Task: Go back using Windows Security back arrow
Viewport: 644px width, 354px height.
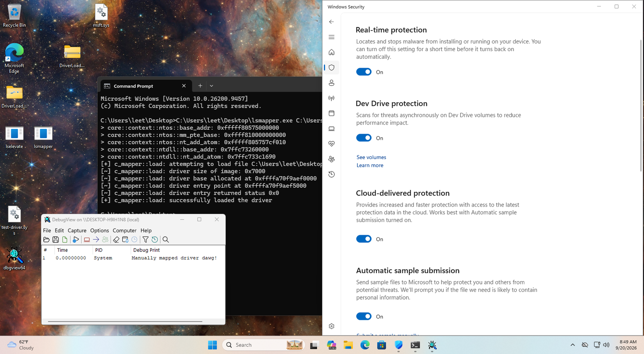Action: pyautogui.click(x=332, y=22)
